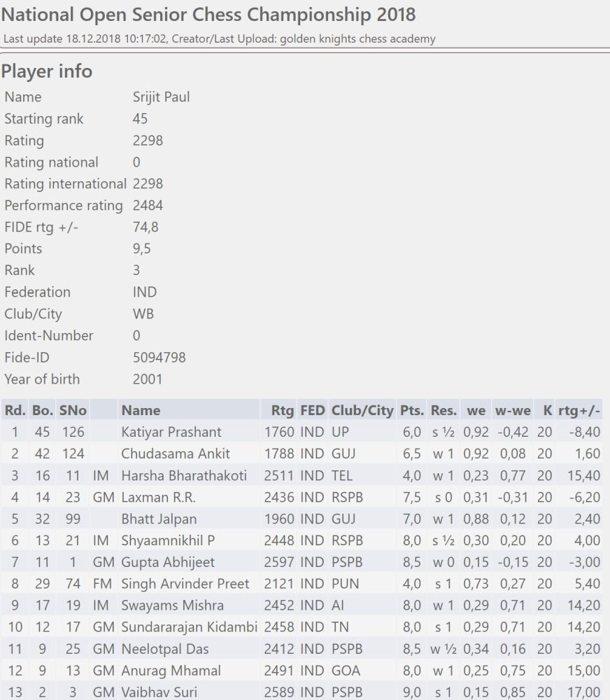Click the Fide-ID value 5094798
Screen dimensions: 610x700
click(159, 358)
